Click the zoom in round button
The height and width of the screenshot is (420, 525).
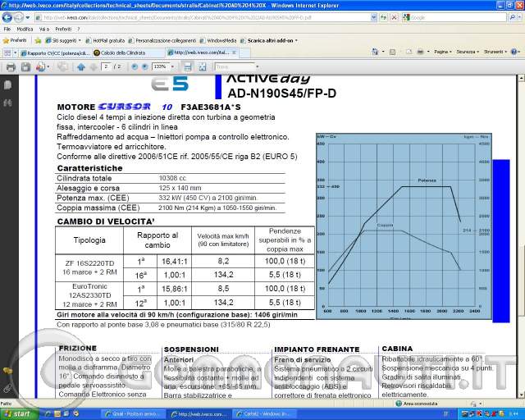click(144, 66)
